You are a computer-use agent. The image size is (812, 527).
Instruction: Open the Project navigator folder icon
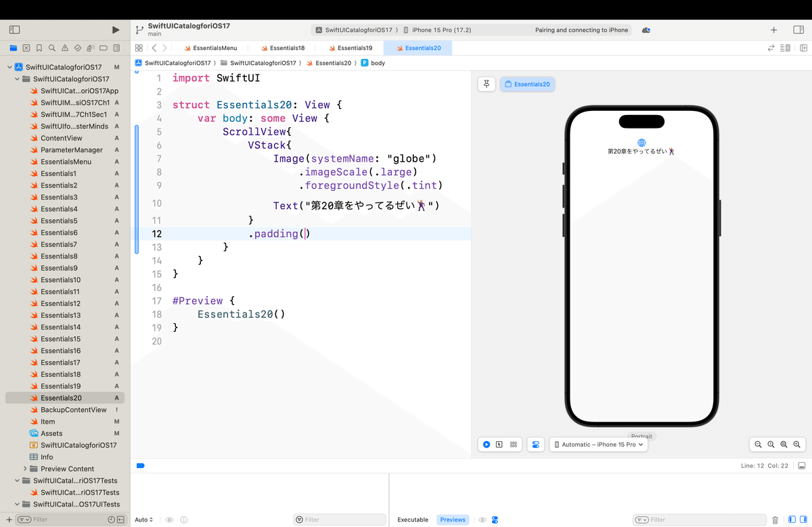click(14, 48)
